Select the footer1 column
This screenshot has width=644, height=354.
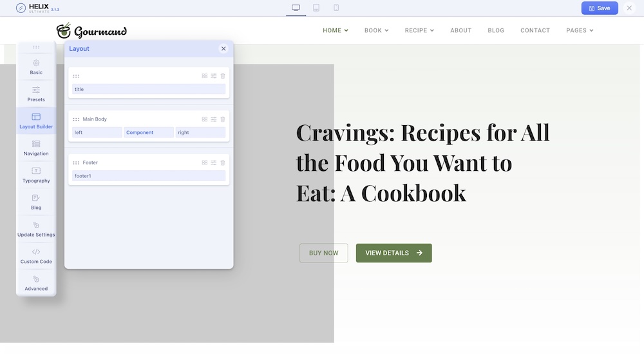coord(149,176)
